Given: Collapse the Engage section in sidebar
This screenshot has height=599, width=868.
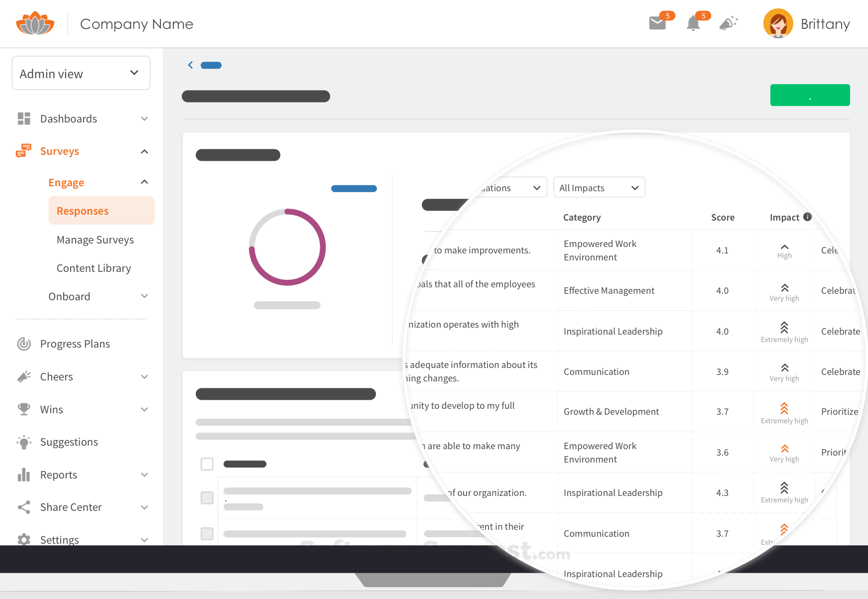Looking at the screenshot, I should click(x=144, y=182).
